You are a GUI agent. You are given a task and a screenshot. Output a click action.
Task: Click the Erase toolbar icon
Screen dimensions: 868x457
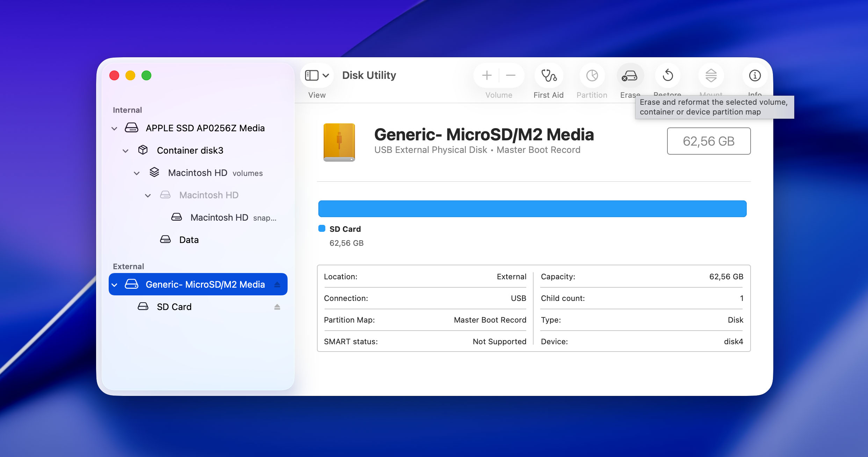(x=630, y=75)
